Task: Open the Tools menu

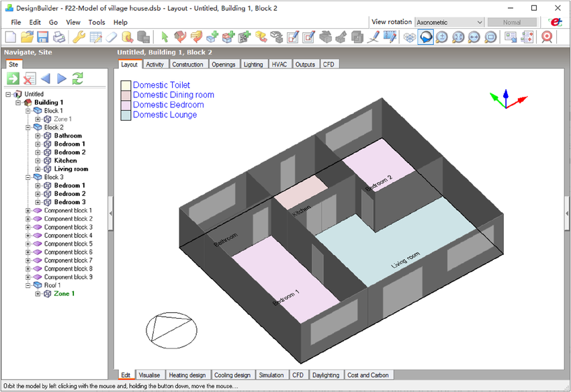Action: coord(97,22)
